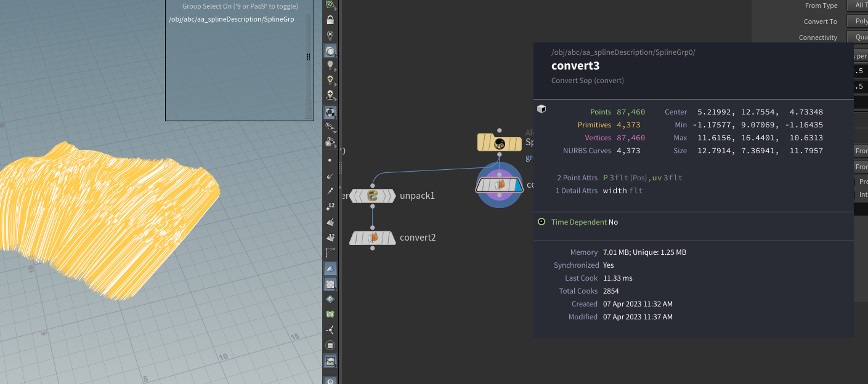Click the width detail attribute
The image size is (868, 384).
(x=615, y=191)
